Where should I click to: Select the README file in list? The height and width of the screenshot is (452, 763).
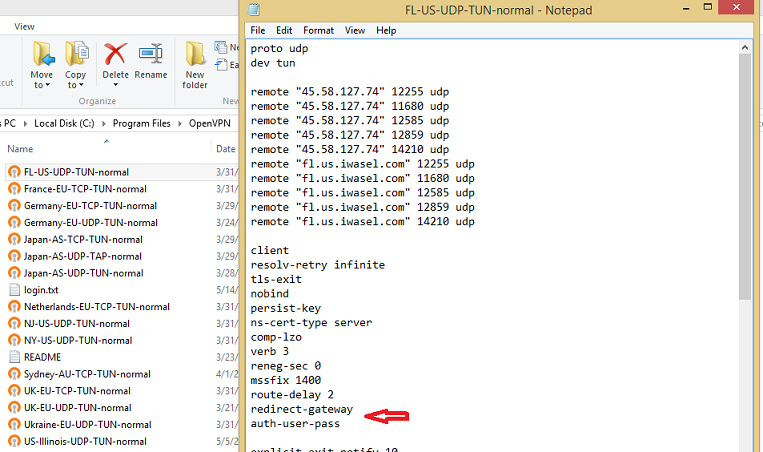(x=42, y=357)
